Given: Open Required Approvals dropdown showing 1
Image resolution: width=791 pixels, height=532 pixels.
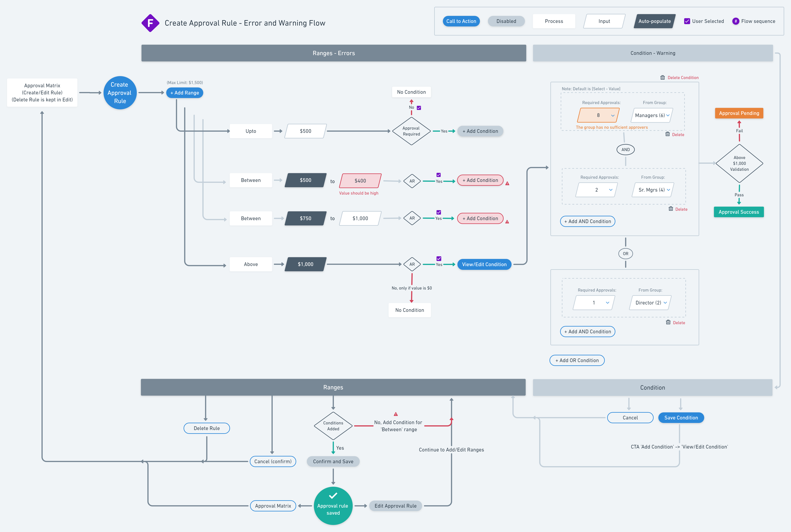Looking at the screenshot, I should click(594, 303).
